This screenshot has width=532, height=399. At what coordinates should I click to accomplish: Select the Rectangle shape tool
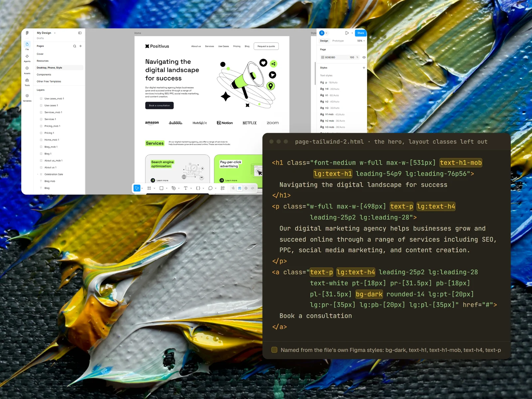pyautogui.click(x=161, y=188)
